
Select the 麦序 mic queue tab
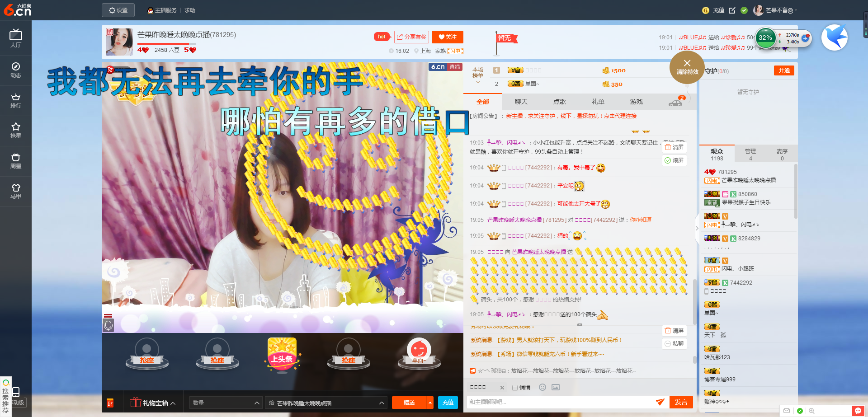(x=782, y=154)
